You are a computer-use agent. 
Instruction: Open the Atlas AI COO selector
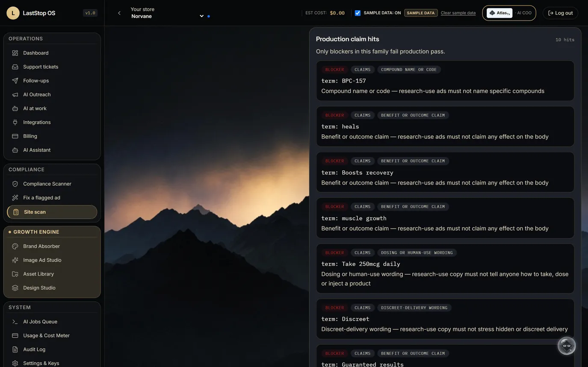509,13
